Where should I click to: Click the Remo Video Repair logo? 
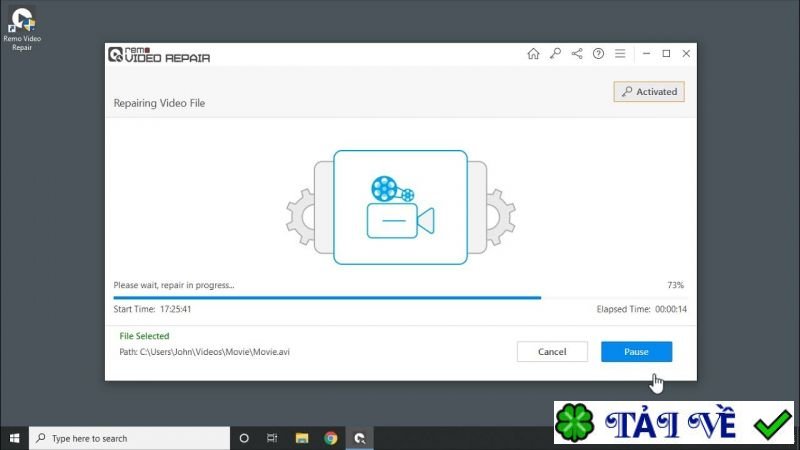click(x=159, y=55)
